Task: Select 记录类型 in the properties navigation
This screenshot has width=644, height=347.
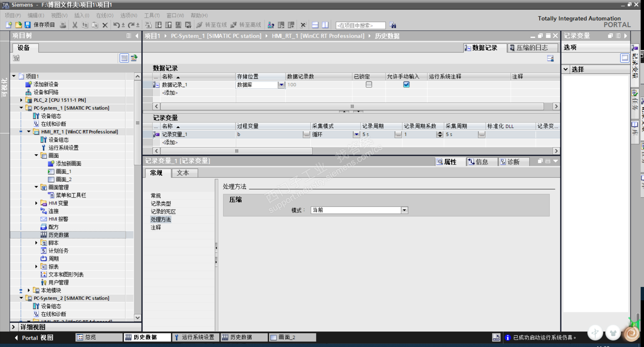Action: pos(161,204)
